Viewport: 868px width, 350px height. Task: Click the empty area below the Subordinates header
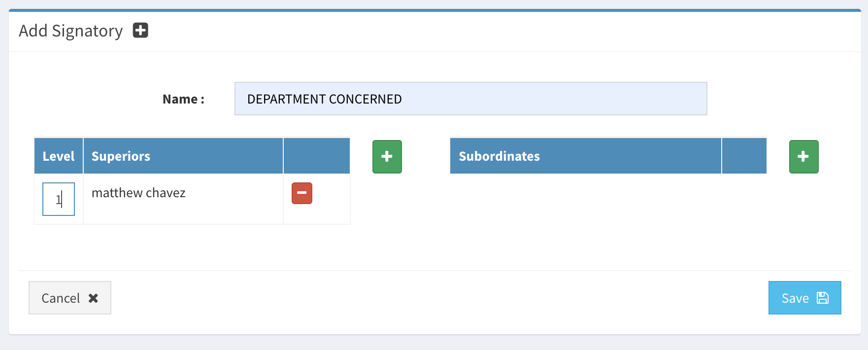pos(608,207)
